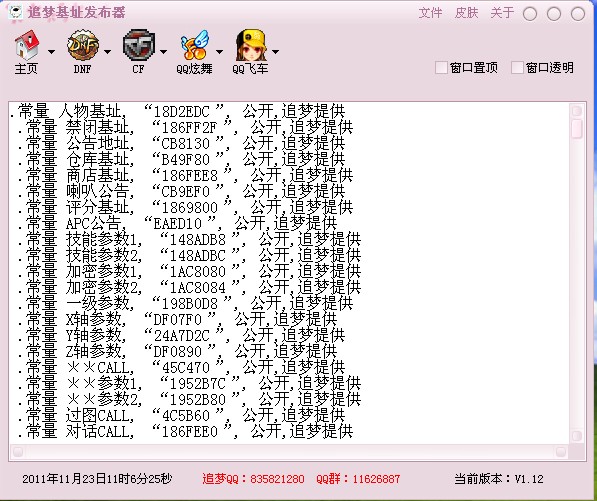Screen dimensions: 597x501
Task: Click the 加密参数2 line with 1AC8084
Action: click(x=189, y=287)
